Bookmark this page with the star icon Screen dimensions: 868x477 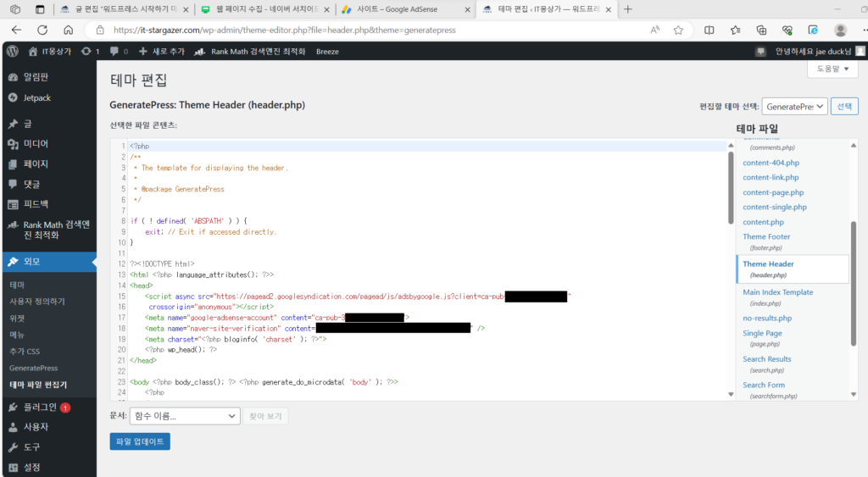click(x=678, y=30)
